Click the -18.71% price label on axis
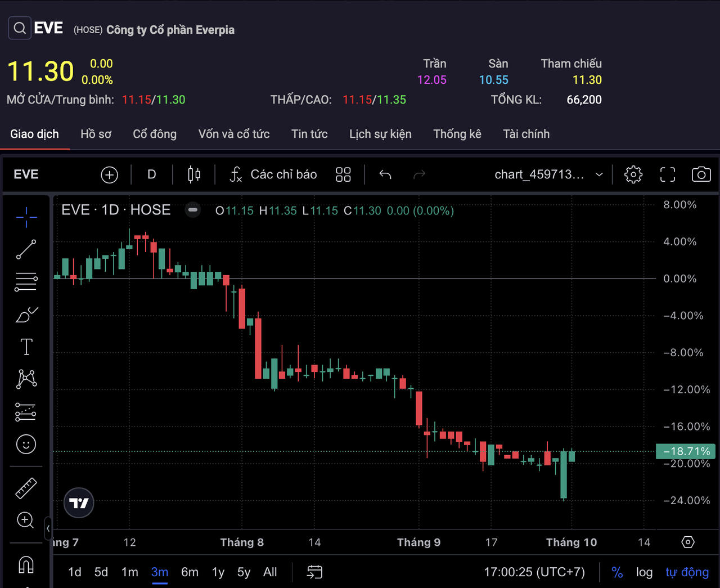Viewport: 720px width, 588px height. coord(686,451)
